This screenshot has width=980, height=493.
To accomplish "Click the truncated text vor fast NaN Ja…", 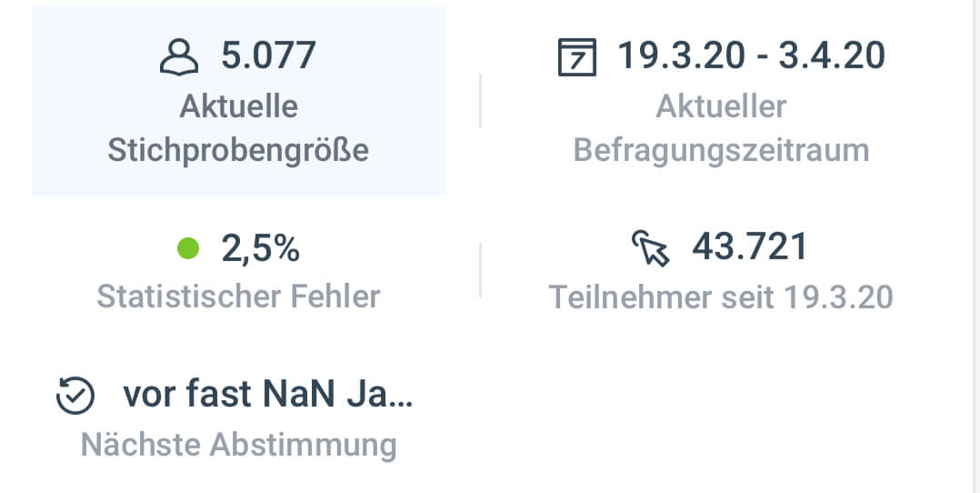I will (267, 396).
